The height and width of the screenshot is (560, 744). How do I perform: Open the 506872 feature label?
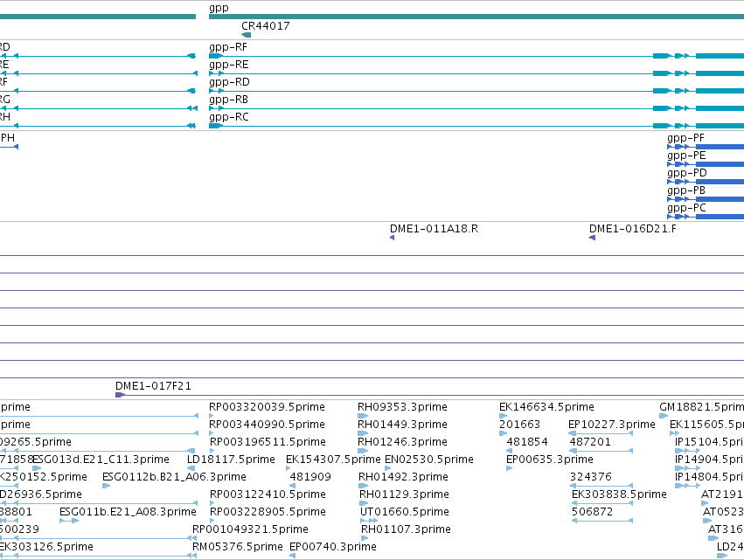pyautogui.click(x=592, y=512)
